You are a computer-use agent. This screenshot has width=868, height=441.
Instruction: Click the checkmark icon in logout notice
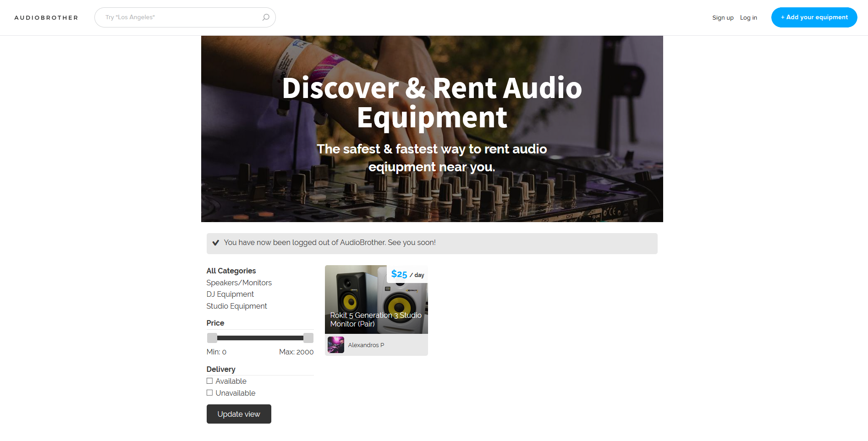coord(216,242)
